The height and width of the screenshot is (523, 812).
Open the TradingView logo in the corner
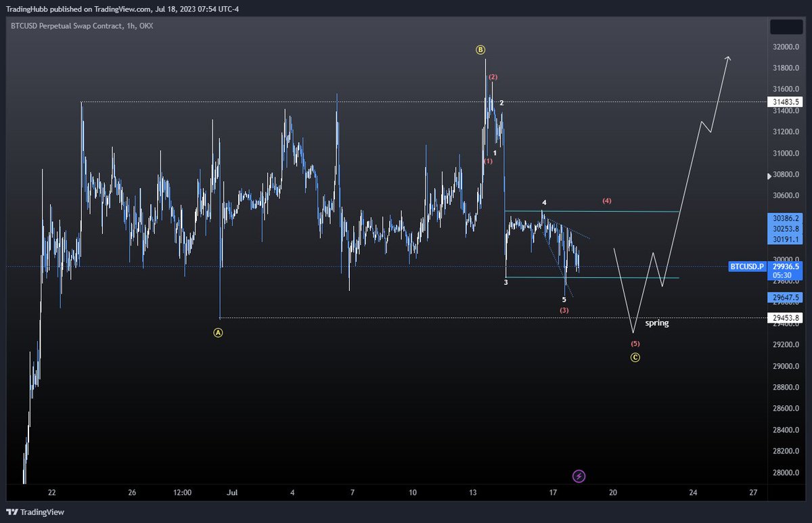click(35, 512)
